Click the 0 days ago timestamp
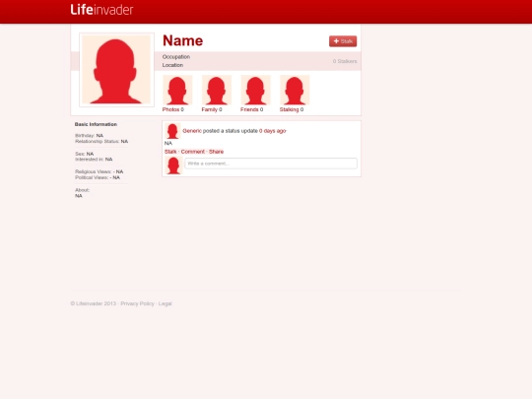The height and width of the screenshot is (399, 532). (273, 131)
